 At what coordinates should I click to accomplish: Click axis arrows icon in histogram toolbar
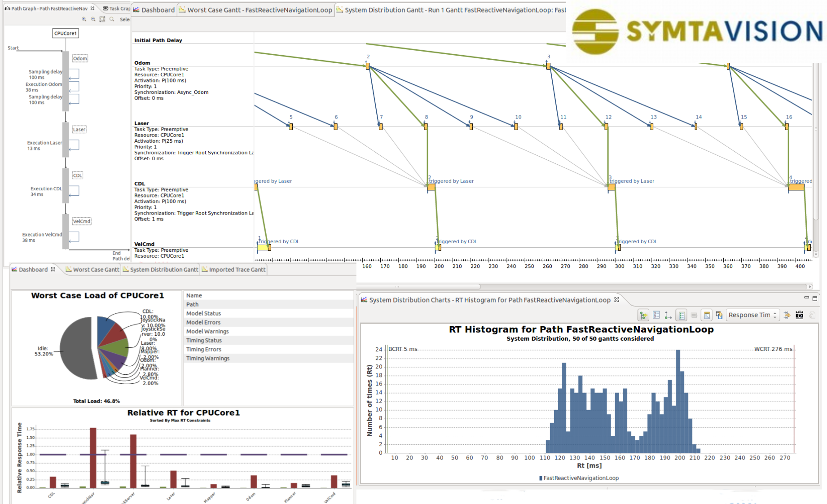[668, 315]
